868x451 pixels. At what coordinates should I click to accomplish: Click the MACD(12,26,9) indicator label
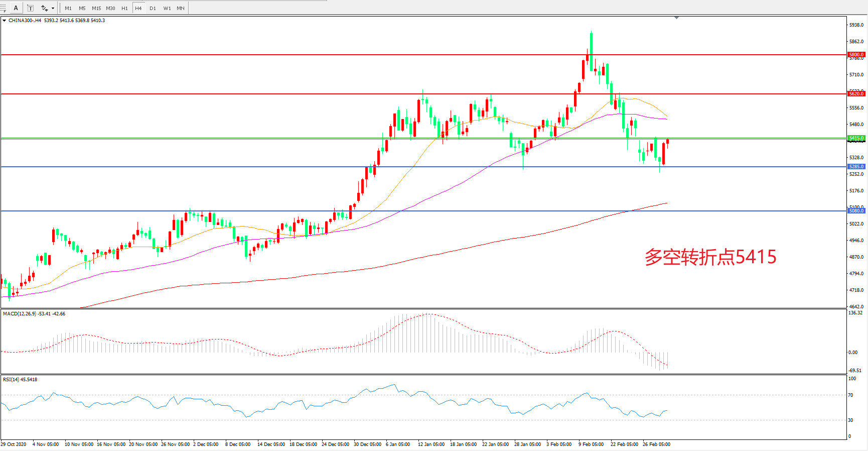(34, 314)
